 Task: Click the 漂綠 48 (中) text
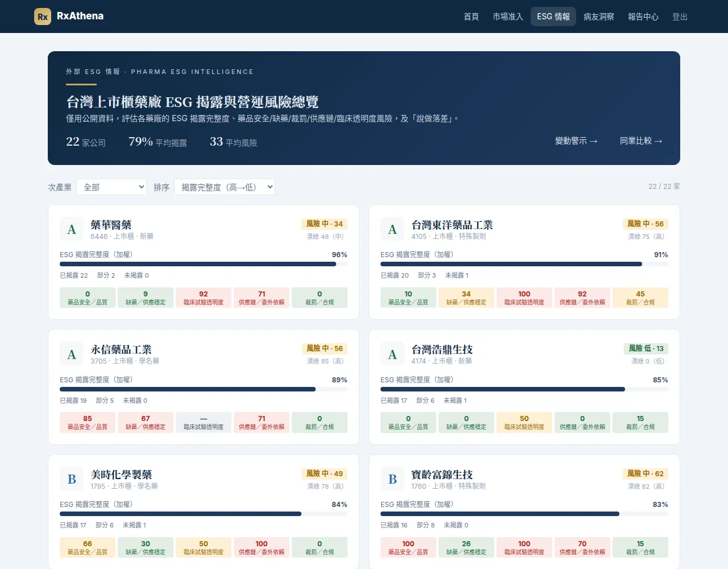pyautogui.click(x=327, y=237)
